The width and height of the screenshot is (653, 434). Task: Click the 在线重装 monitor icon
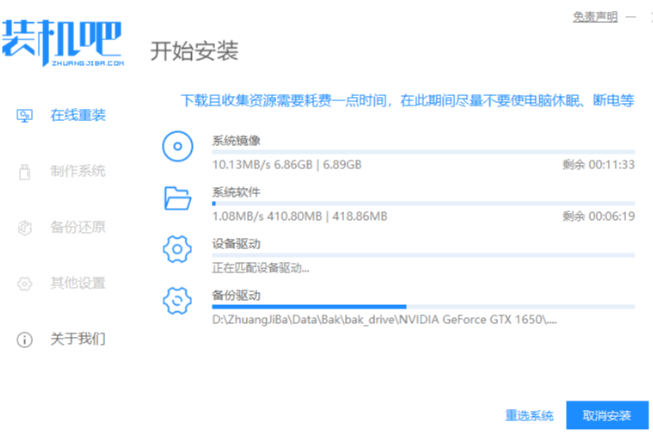[26, 116]
